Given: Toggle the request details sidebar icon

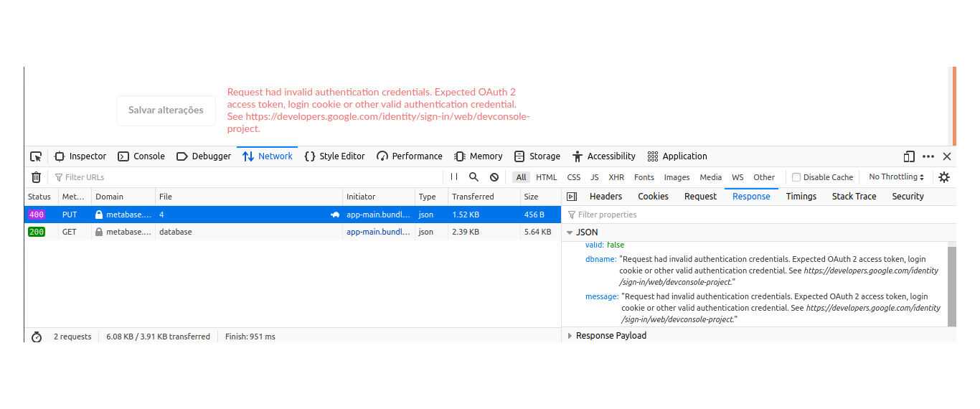Looking at the screenshot, I should 572,197.
